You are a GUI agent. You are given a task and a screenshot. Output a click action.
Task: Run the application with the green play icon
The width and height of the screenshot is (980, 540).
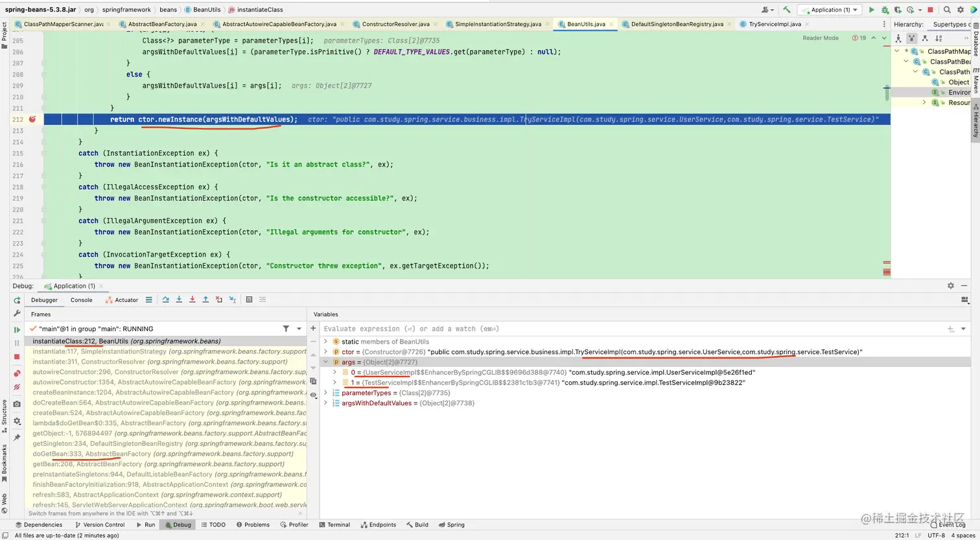[871, 10]
